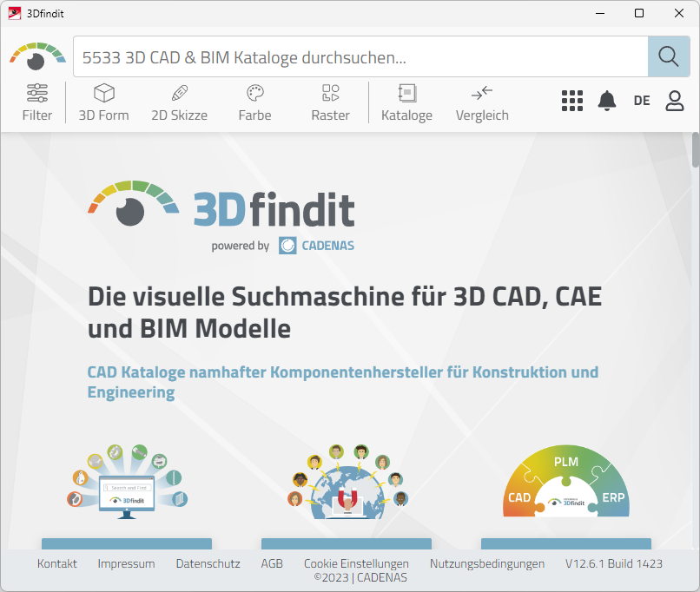The image size is (700, 592).
Task: Click the ©2023 | CADENAS copyright text
Action: point(360,577)
